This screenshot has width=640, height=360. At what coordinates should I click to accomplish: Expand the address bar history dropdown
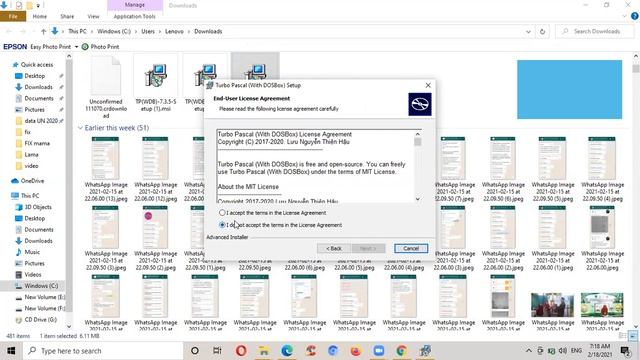click(528, 31)
